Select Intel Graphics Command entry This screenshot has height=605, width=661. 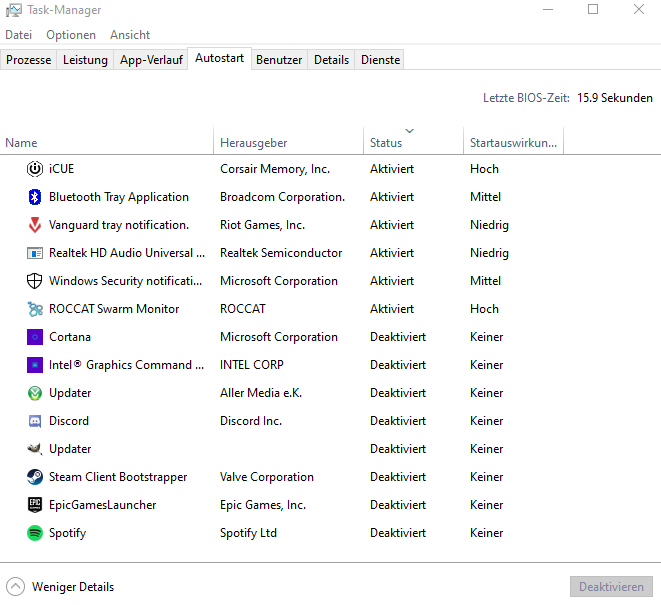coord(126,365)
